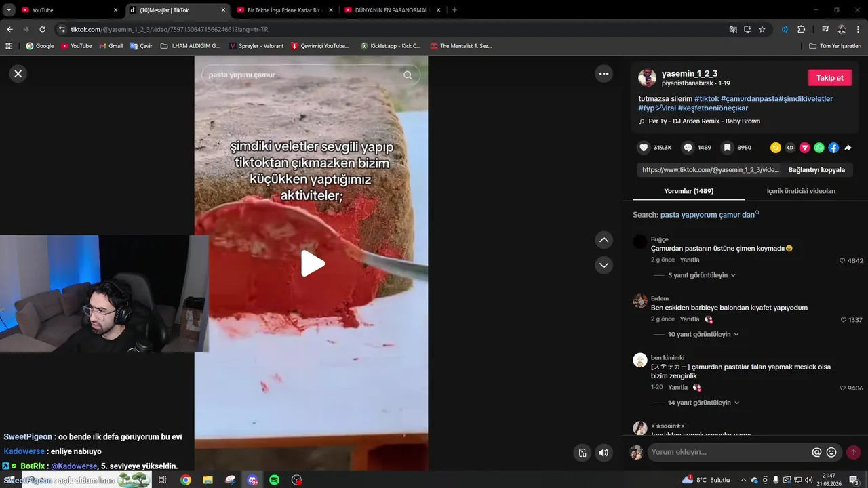This screenshot has width=868, height=488.
Task: Like Erdem's comment with 1337 likes
Action: pyautogui.click(x=844, y=320)
